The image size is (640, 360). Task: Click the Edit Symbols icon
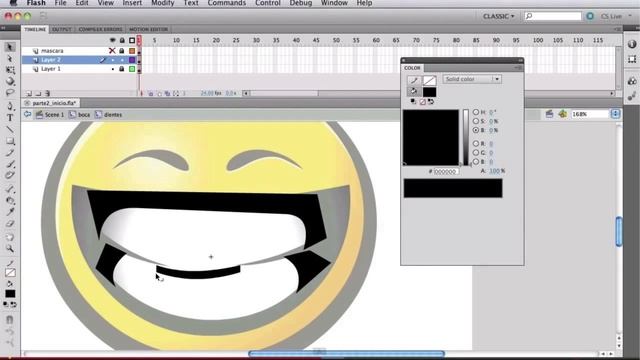(562, 114)
